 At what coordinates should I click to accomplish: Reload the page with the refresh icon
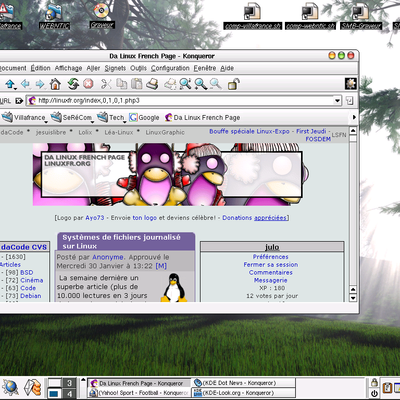pyautogui.click(x=73, y=84)
